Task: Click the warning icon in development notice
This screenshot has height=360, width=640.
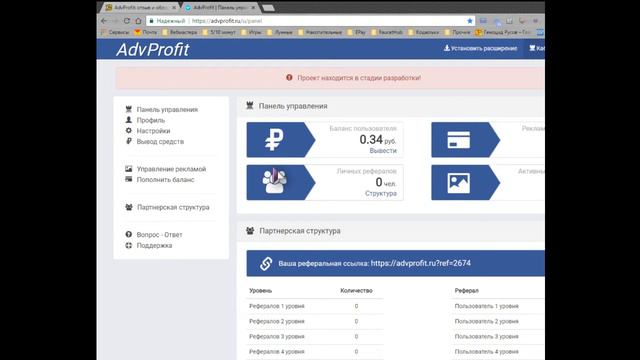Action: (289, 78)
